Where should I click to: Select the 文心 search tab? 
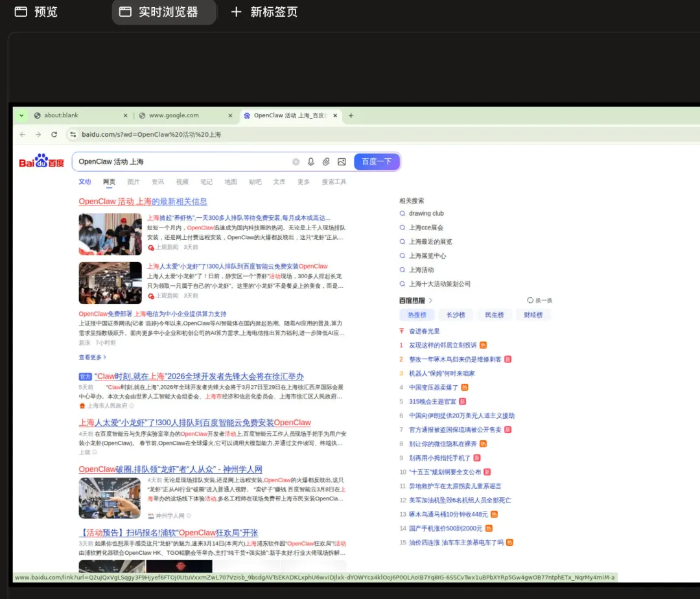(85, 182)
